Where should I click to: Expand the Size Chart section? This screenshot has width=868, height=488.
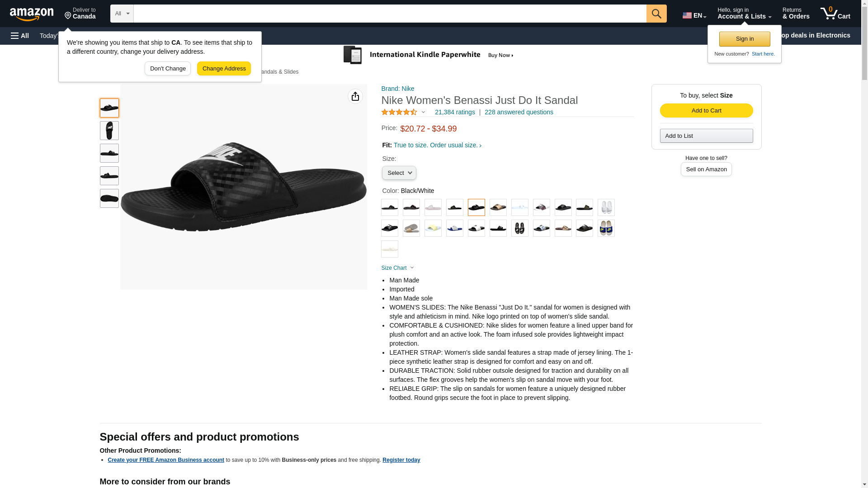397,268
